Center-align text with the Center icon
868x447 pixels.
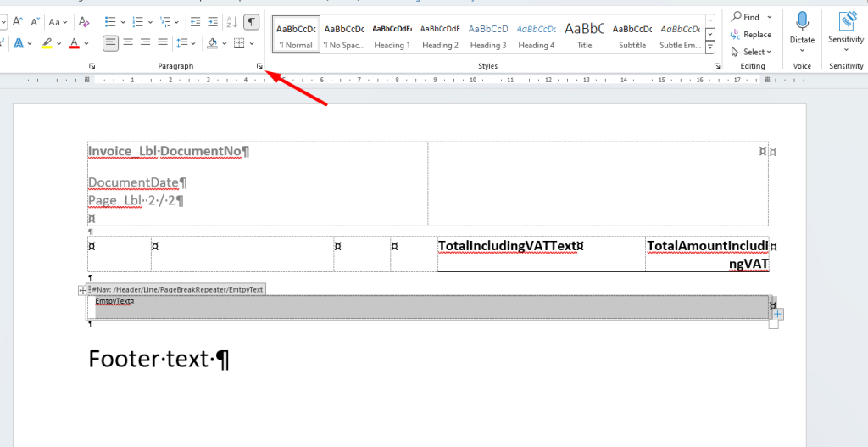[x=128, y=42]
